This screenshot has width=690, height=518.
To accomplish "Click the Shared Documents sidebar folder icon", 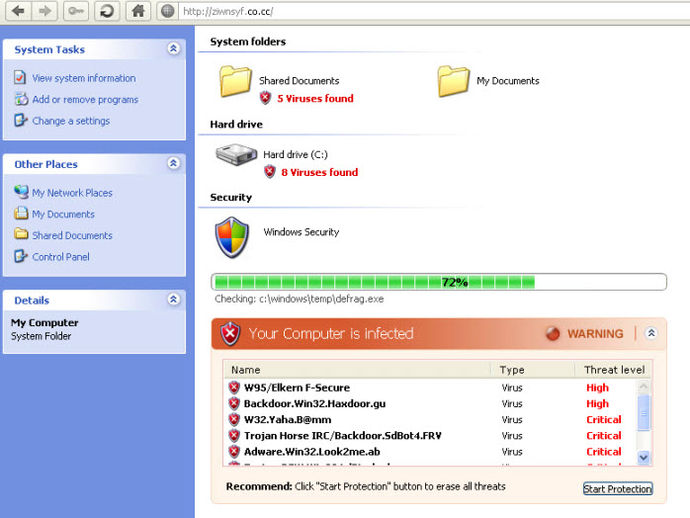I will 21,234.
